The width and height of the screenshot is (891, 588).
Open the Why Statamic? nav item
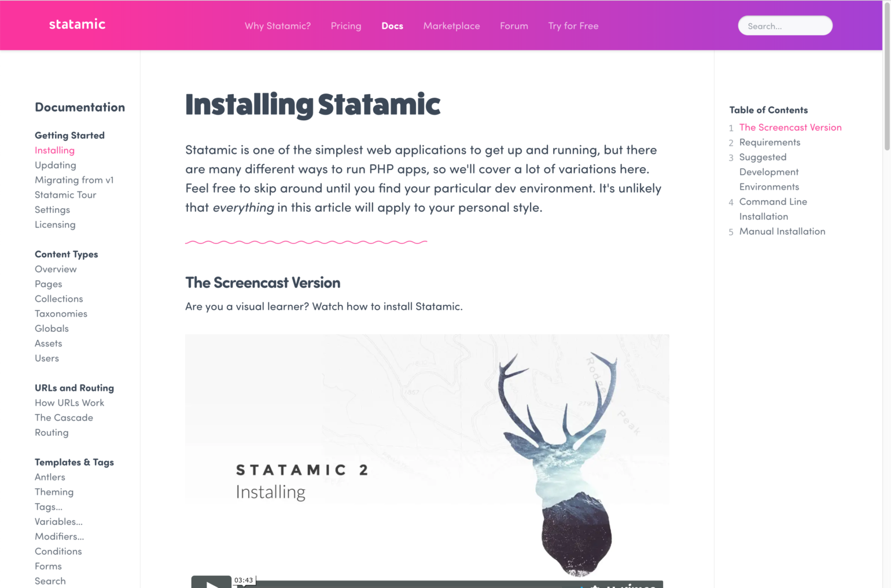coord(278,26)
